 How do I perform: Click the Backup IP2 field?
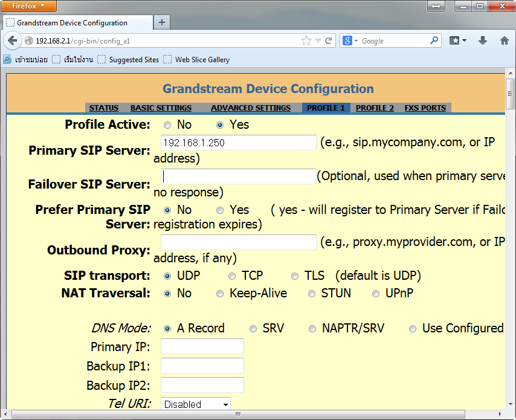pyautogui.click(x=202, y=385)
